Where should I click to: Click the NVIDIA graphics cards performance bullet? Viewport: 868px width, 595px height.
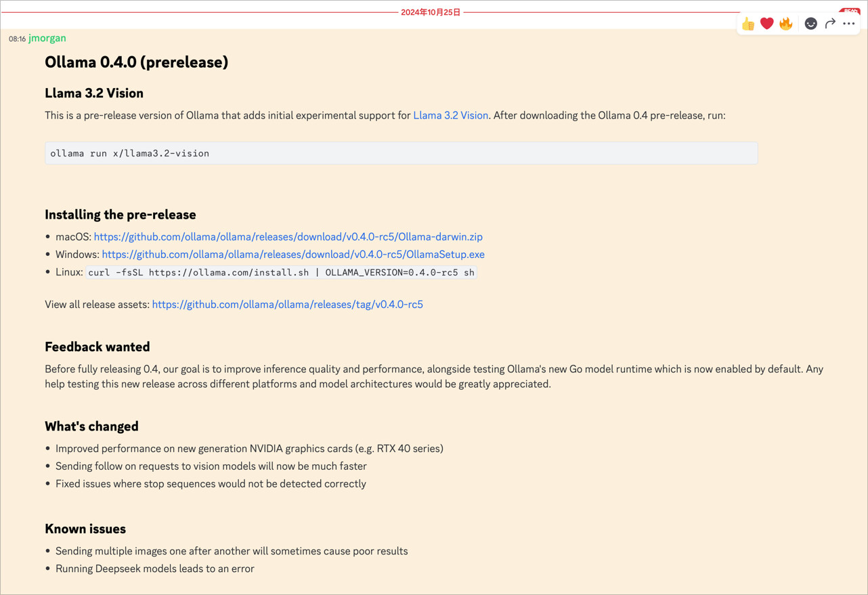pyautogui.click(x=249, y=449)
